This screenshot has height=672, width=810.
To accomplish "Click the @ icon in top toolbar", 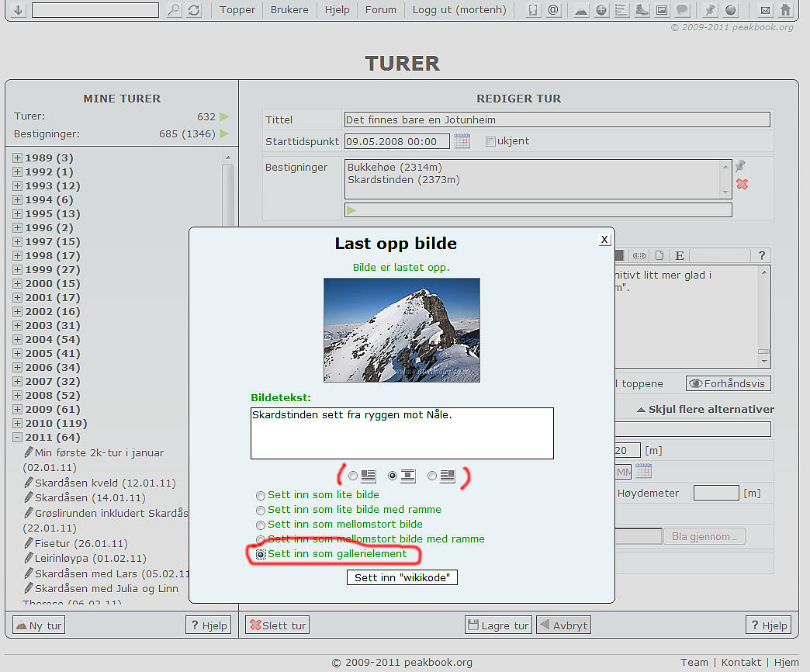I will click(x=552, y=10).
